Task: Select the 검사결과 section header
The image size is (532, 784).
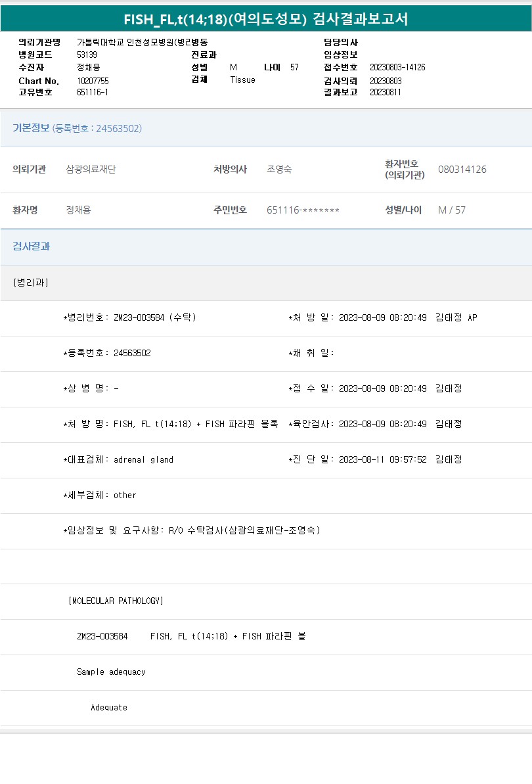Action: click(31, 246)
